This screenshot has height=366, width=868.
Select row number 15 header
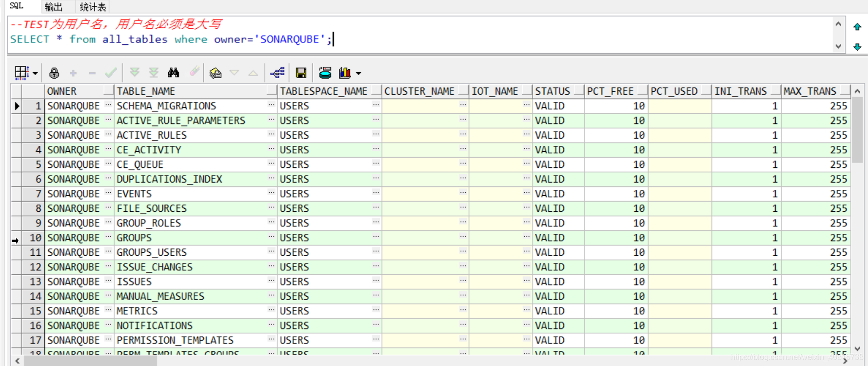tap(33, 311)
